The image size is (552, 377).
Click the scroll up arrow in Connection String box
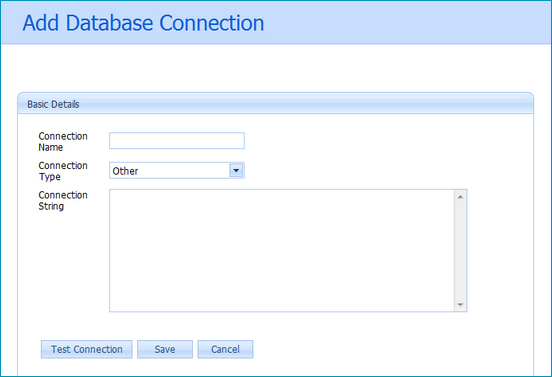[460, 197]
